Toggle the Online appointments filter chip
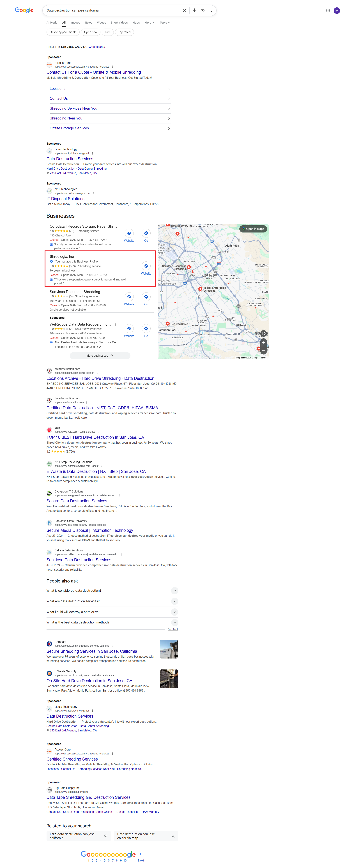345x868 pixels. [x=63, y=32]
